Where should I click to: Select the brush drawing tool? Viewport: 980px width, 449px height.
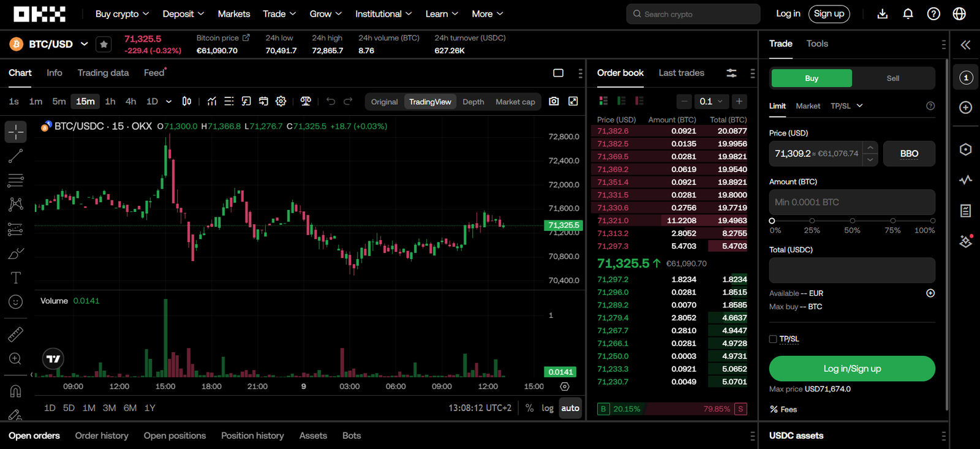coord(15,253)
